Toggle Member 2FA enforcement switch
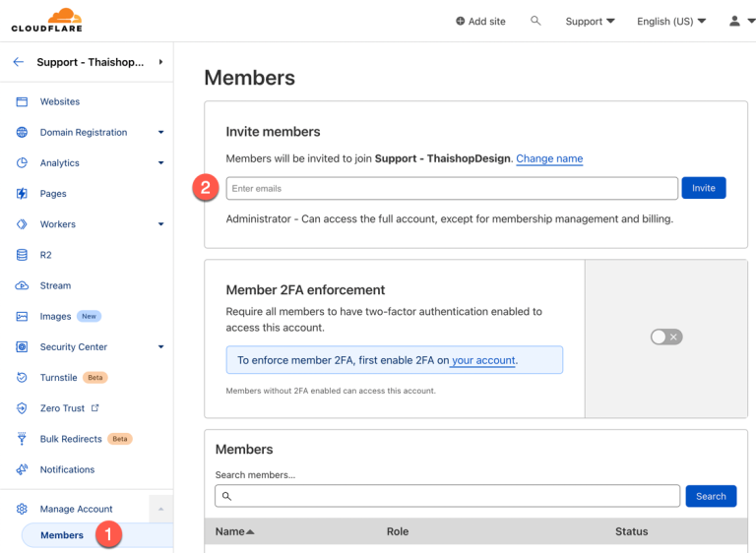The image size is (756, 553). [x=666, y=337]
